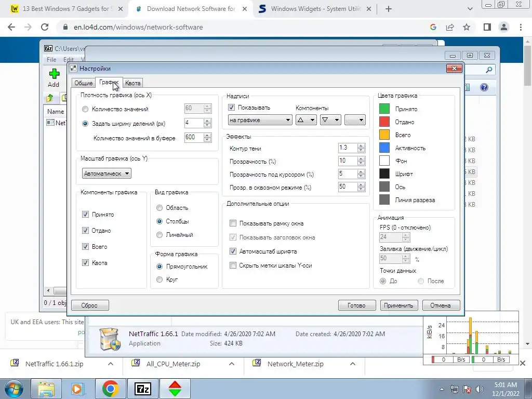Image resolution: width=532 pixels, height=399 pixels.
Task: Toggle 'Всего' graph component checkbox
Action: click(85, 247)
